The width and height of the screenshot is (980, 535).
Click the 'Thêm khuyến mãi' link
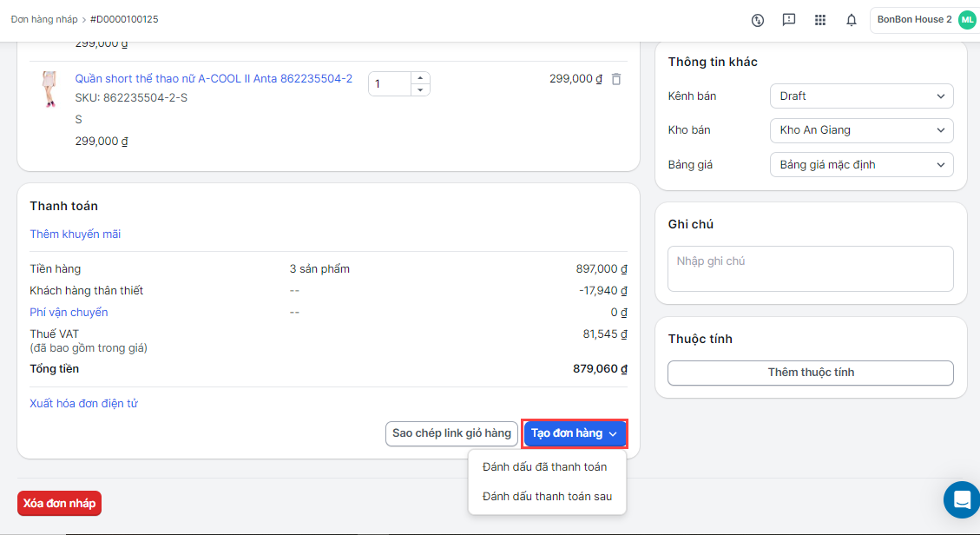click(76, 234)
